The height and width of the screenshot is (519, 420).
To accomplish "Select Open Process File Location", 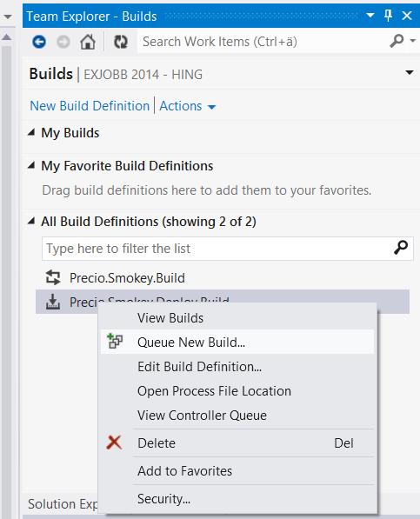I will point(237,391).
